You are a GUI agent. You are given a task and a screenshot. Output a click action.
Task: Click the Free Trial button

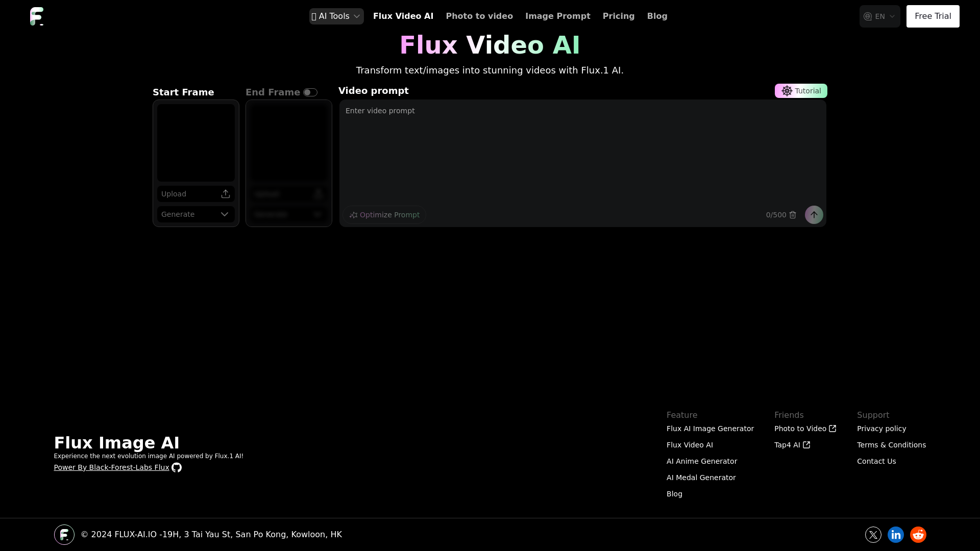933,16
